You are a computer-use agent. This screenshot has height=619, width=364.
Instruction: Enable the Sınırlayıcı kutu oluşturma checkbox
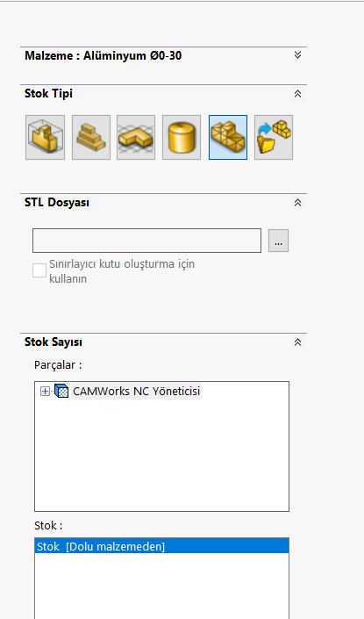39,270
